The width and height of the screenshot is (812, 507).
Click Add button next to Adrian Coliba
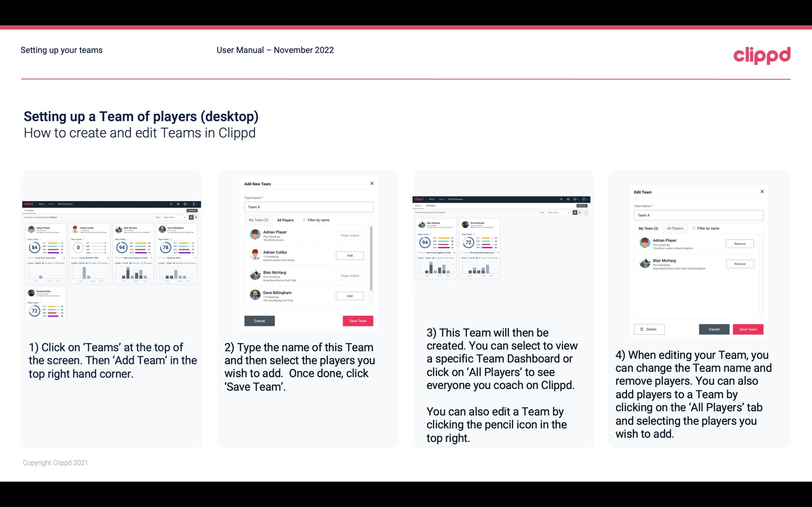click(349, 255)
